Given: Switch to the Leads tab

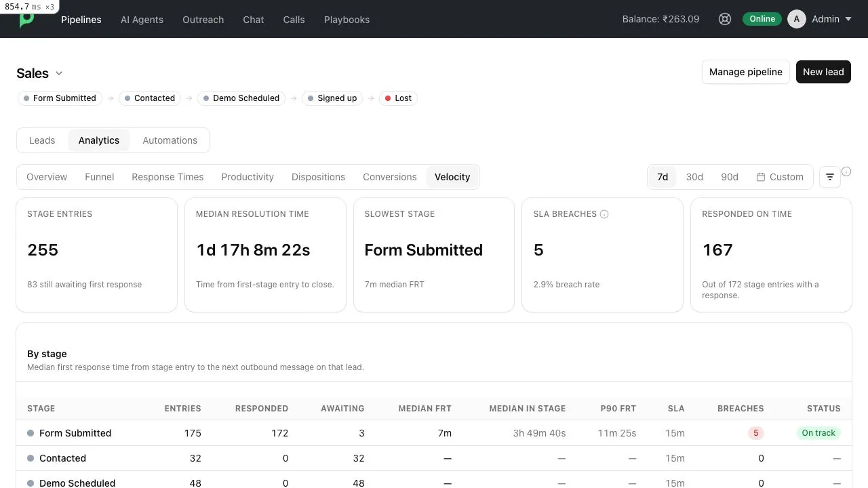Looking at the screenshot, I should (42, 140).
